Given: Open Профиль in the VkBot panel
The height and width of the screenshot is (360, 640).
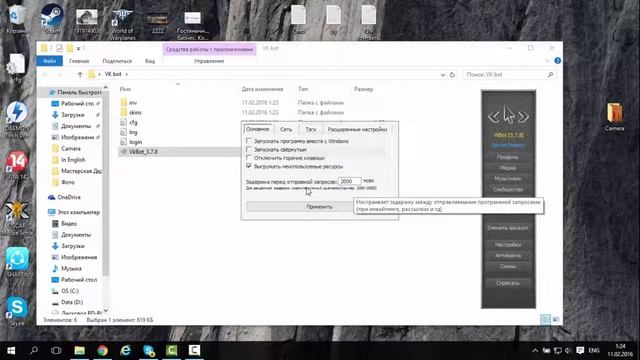Looking at the screenshot, I should click(x=508, y=157).
